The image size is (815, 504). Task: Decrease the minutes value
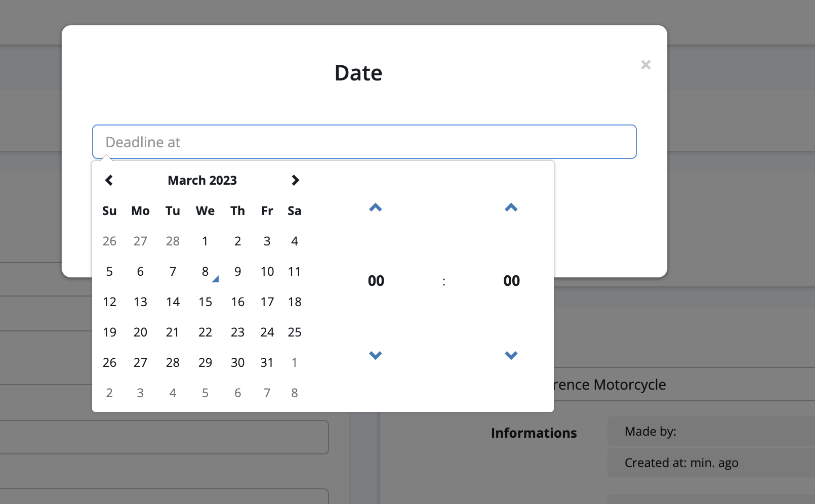[x=511, y=355]
